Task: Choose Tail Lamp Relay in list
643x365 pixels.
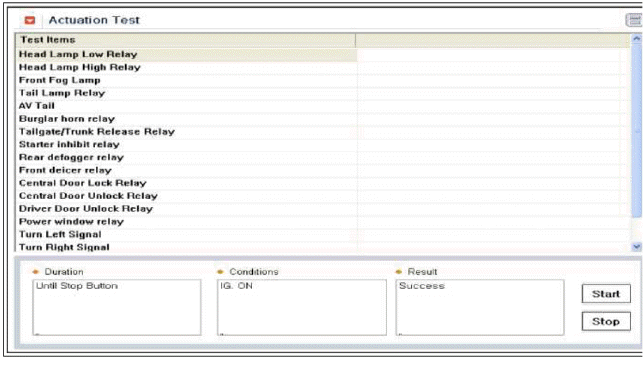Action: coord(186,93)
